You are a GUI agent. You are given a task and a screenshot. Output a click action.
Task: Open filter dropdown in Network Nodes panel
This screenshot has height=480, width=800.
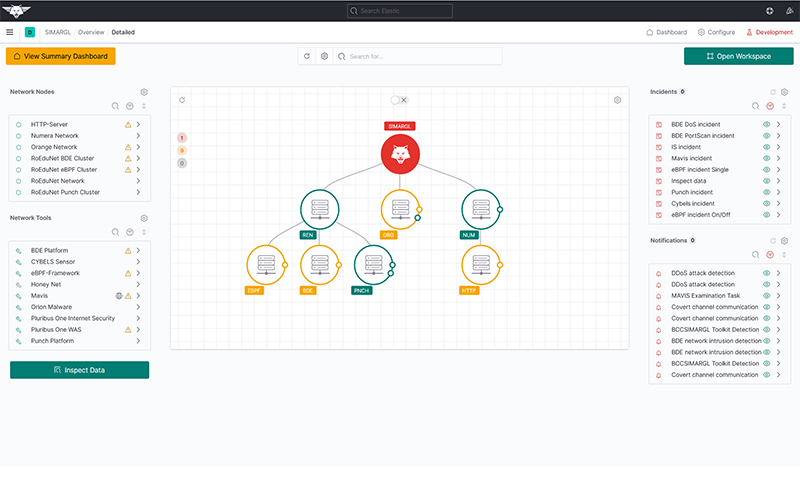(130, 106)
